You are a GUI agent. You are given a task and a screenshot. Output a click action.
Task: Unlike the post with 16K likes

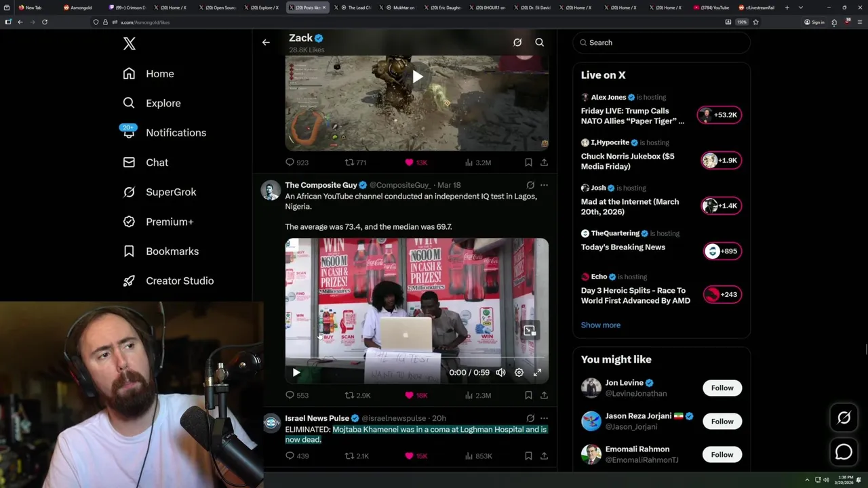tap(416, 395)
